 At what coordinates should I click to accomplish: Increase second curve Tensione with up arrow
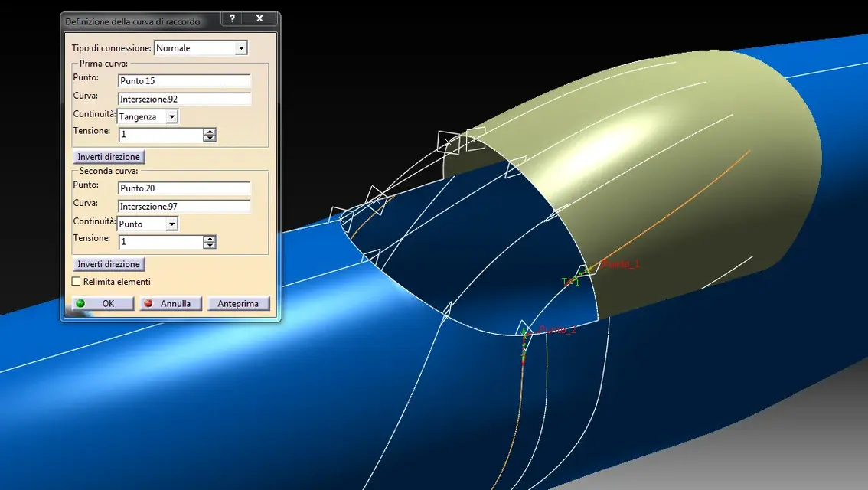coord(209,239)
